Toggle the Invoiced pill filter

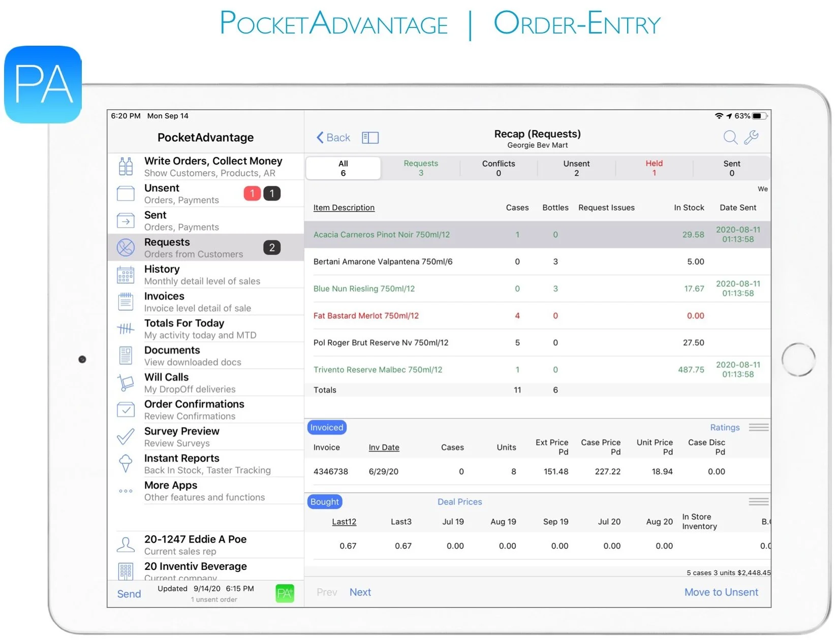(x=326, y=427)
